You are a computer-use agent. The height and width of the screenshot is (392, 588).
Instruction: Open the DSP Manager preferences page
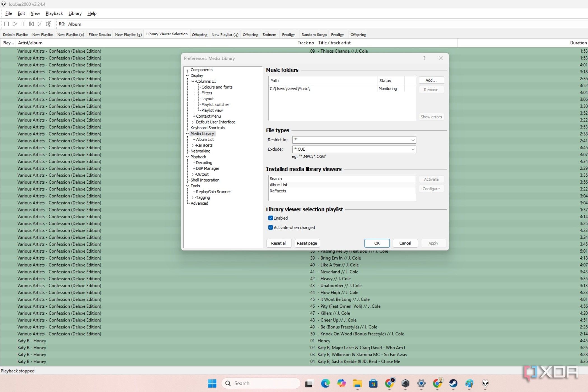207,168
